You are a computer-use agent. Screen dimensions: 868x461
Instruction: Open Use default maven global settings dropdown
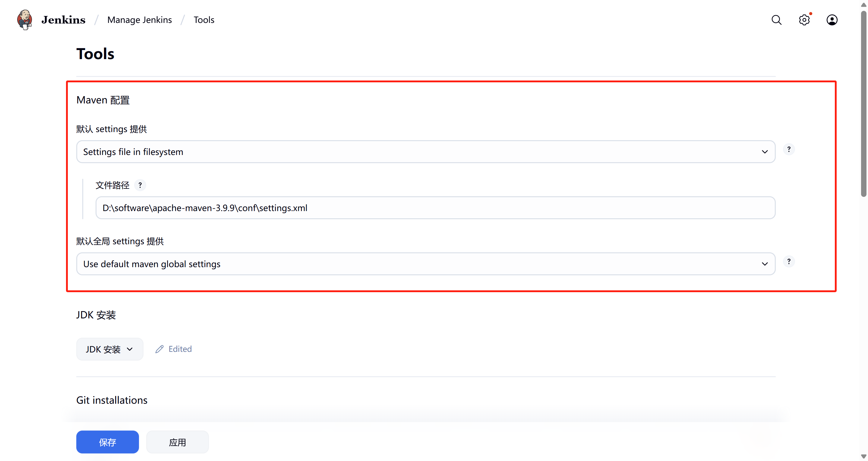click(x=425, y=264)
